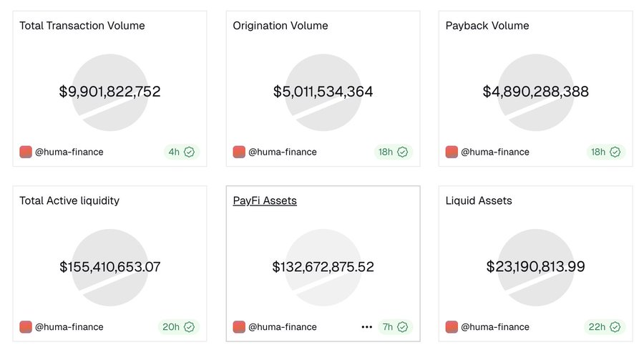Image resolution: width=644 pixels, height=350 pixels.
Task: Click the Payback Volume card title
Action: 487,26
